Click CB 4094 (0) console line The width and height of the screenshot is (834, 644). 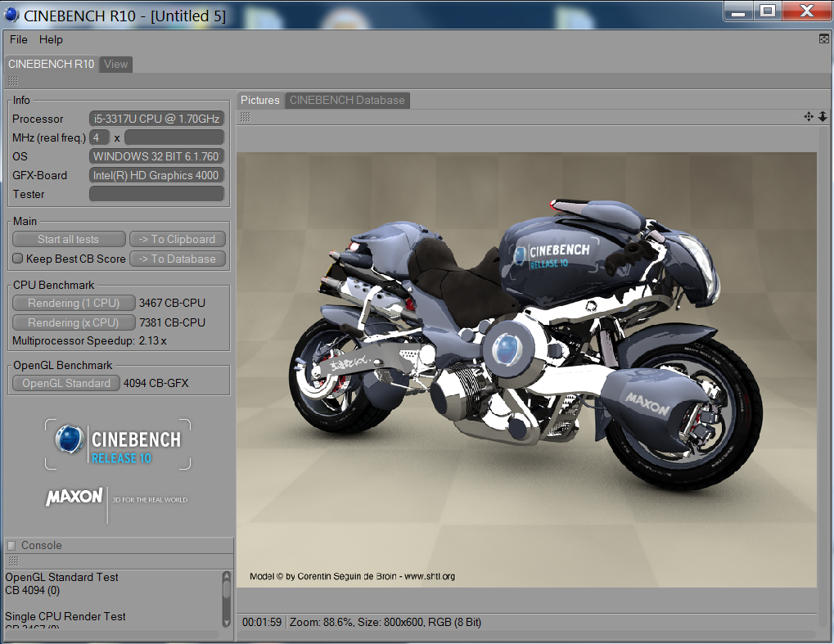click(33, 590)
